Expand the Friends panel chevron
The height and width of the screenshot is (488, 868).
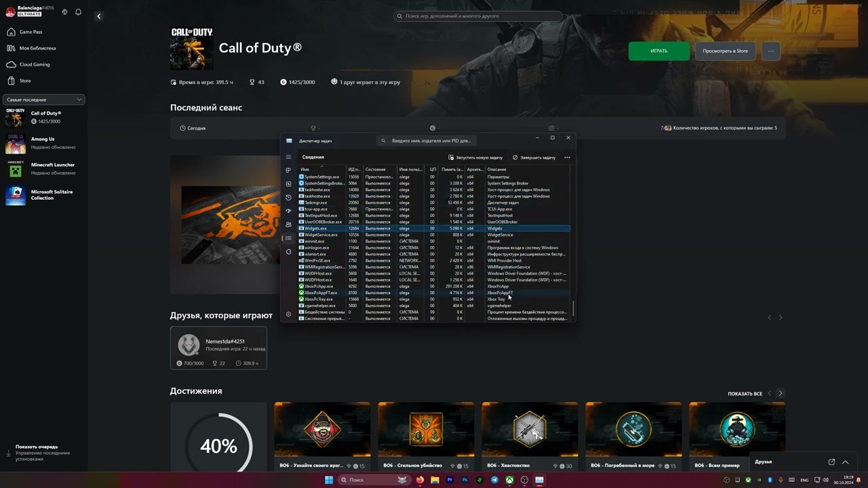click(845, 462)
